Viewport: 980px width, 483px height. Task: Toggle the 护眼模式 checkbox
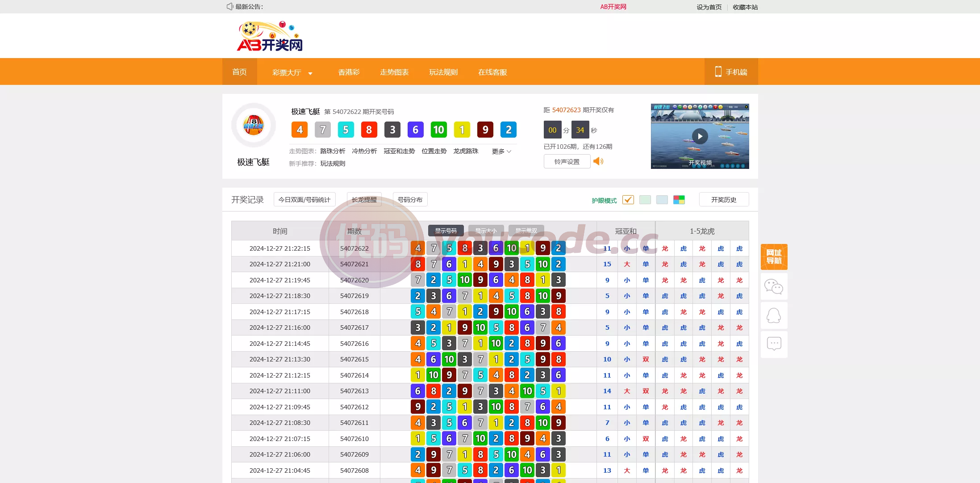click(x=628, y=200)
